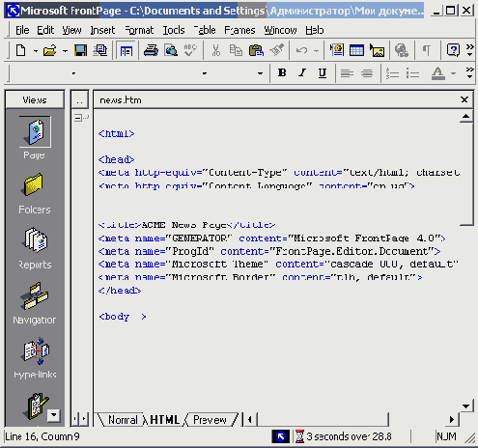Image resolution: width=478 pixels, height=448 pixels.
Task: Switch to the Preview tab
Action: [210, 420]
